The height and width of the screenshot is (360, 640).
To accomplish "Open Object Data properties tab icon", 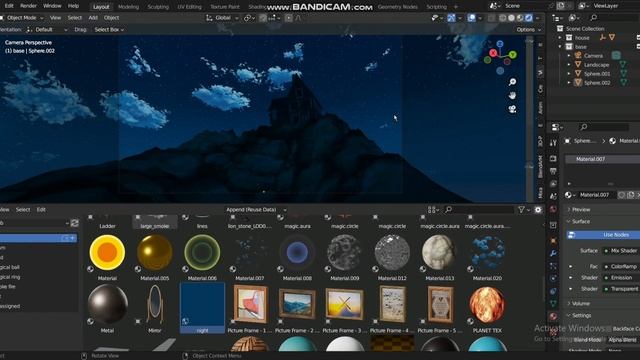I will 553,304.
